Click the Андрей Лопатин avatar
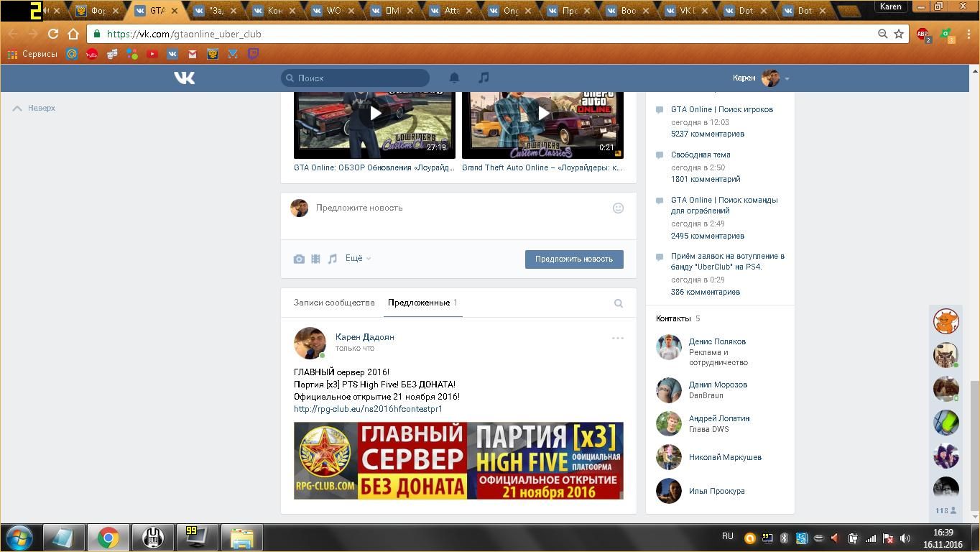This screenshot has width=980, height=552. [x=669, y=423]
